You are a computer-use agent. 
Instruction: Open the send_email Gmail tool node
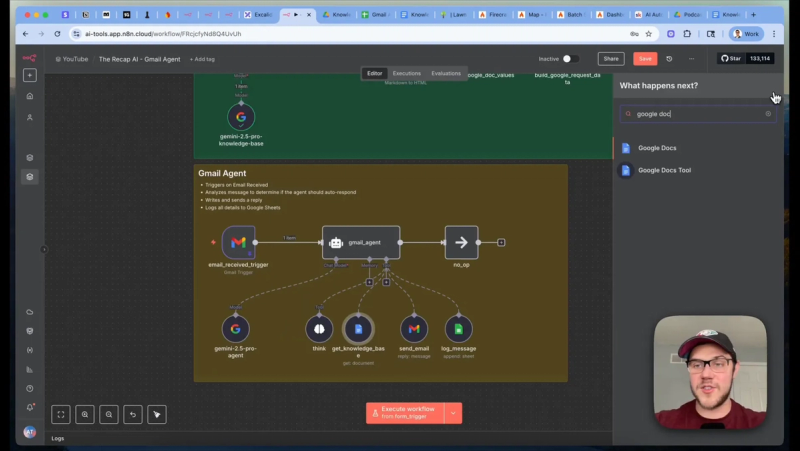(x=414, y=329)
